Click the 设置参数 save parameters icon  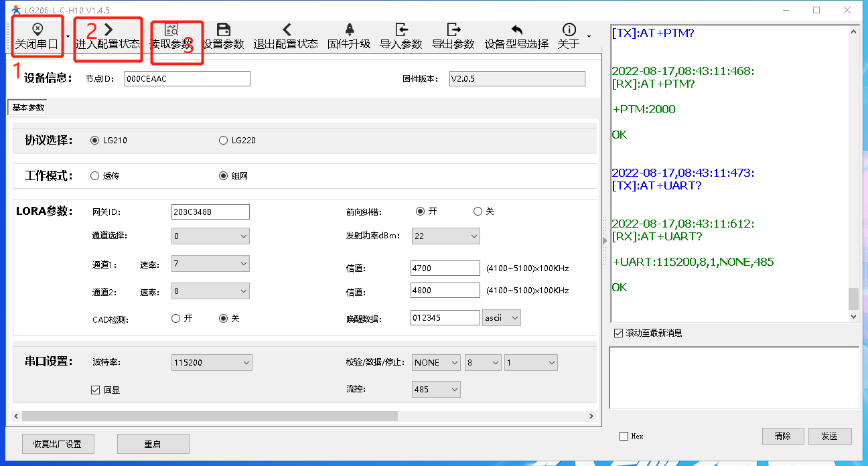pos(224,31)
